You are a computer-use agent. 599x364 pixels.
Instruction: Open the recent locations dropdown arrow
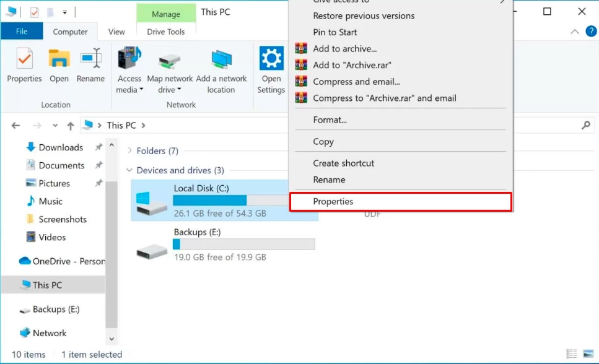(55, 125)
